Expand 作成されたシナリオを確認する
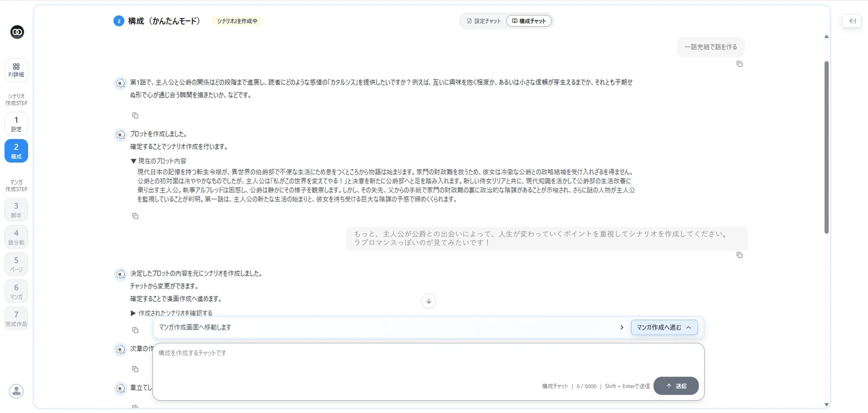This screenshot has height=413, width=868. coord(171,313)
